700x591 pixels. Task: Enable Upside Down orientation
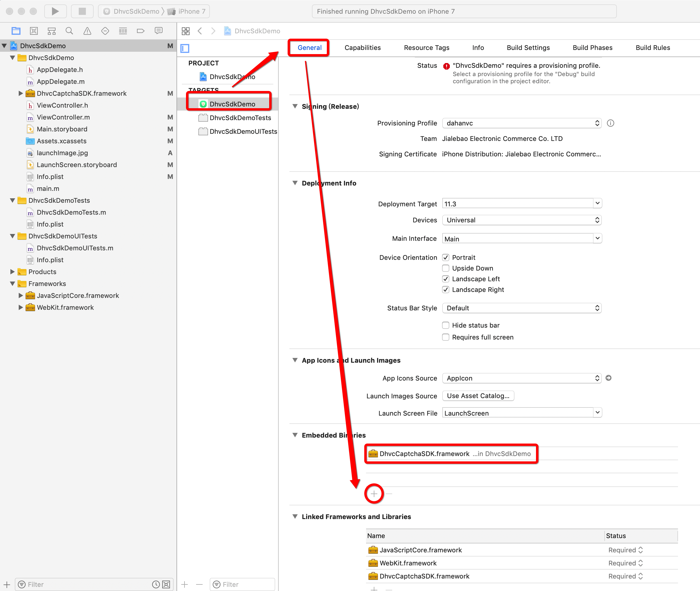[x=446, y=268]
